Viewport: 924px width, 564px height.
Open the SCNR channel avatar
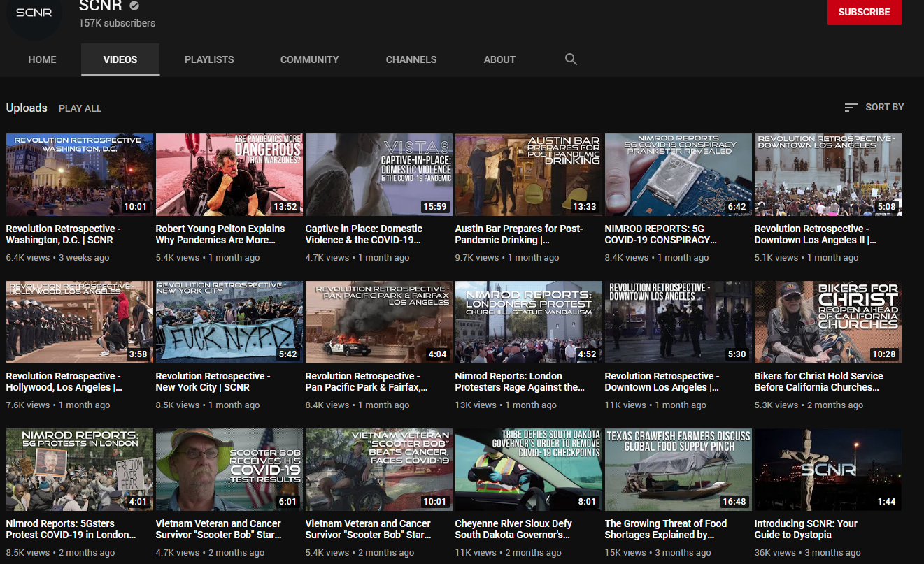tap(34, 14)
